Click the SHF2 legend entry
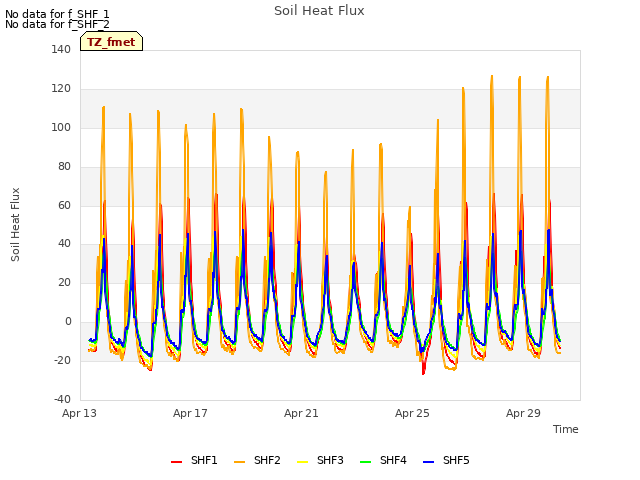 point(257,460)
